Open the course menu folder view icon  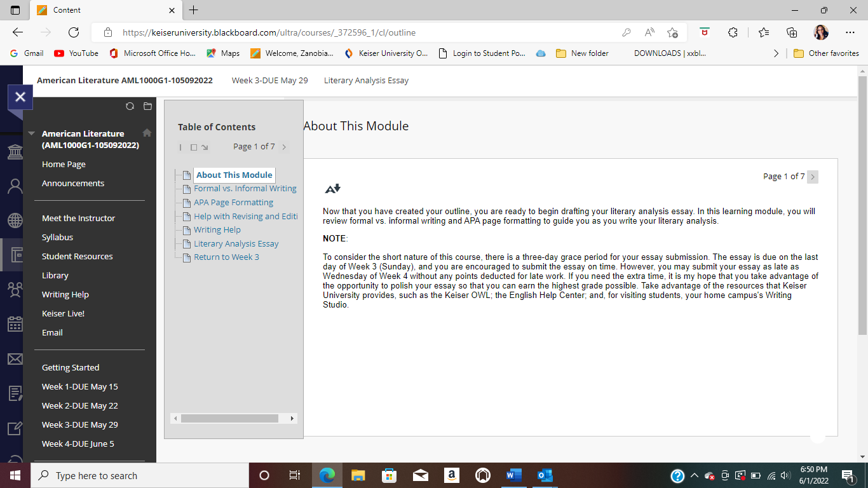[147, 106]
